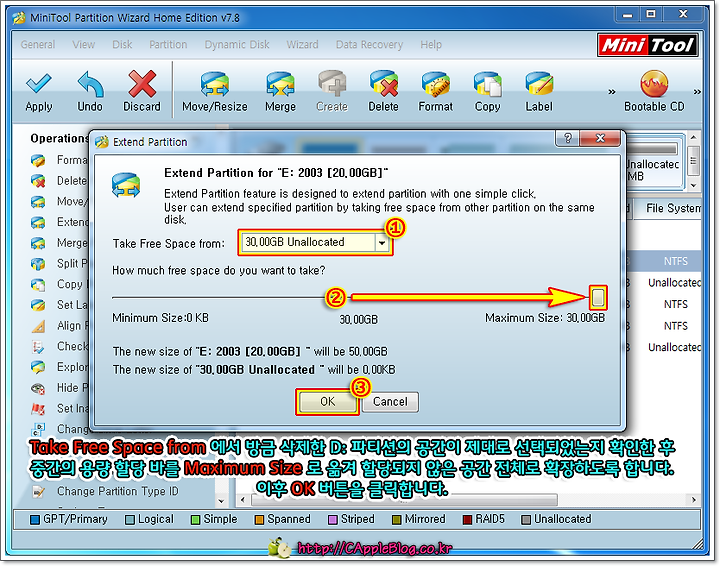The height and width of the screenshot is (566, 720).
Task: Click Operations panel scrollbar down arrow
Action: 221,501
